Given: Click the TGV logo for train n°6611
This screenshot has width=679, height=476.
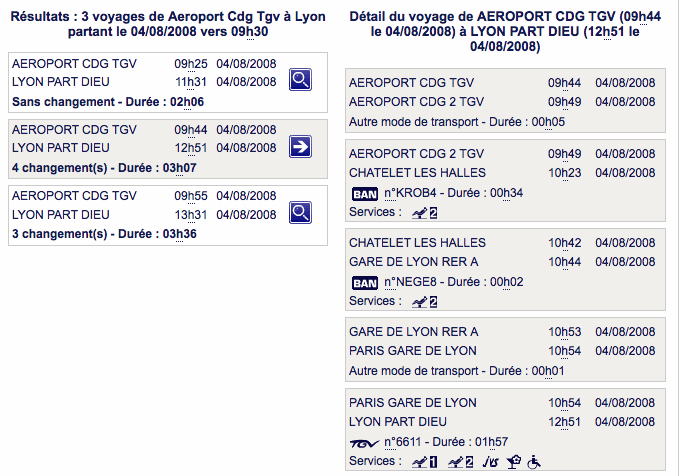Looking at the screenshot, I should [x=364, y=444].
